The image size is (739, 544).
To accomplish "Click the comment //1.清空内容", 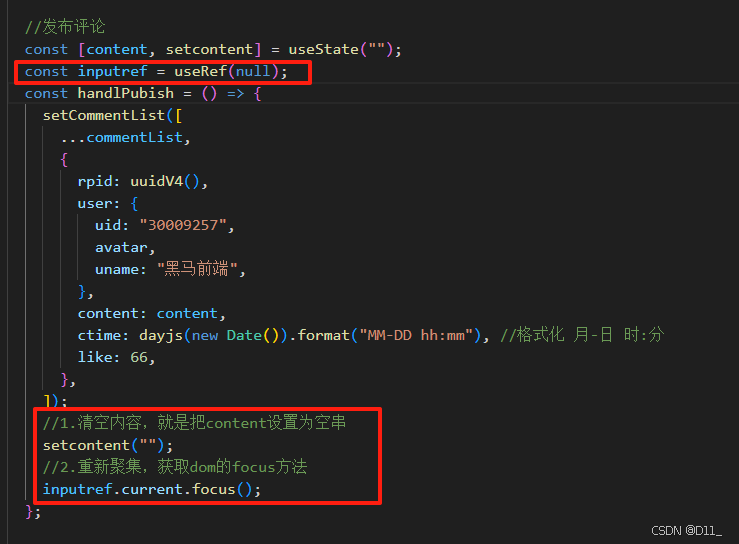I will tap(194, 422).
